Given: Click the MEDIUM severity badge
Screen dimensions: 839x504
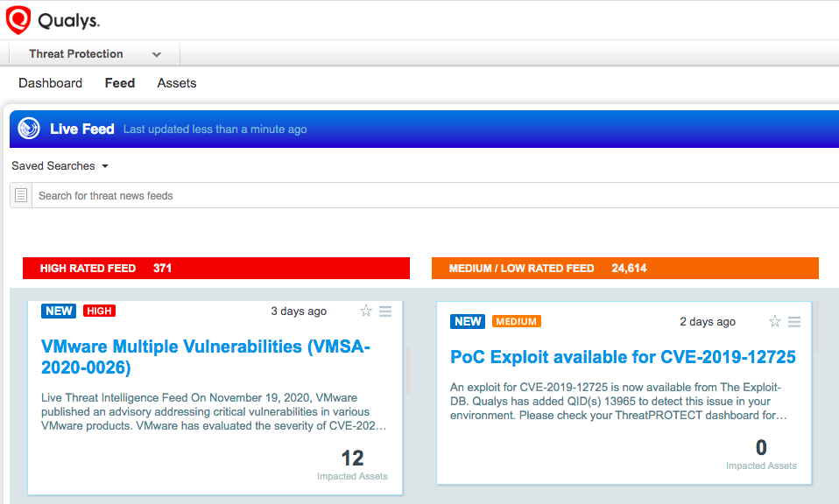Looking at the screenshot, I should click(x=517, y=321).
